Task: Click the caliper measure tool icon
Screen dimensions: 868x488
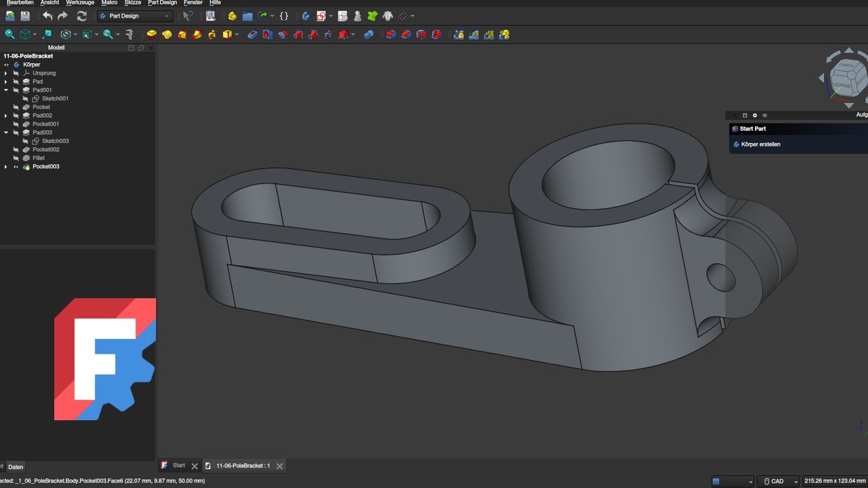Action: (129, 34)
